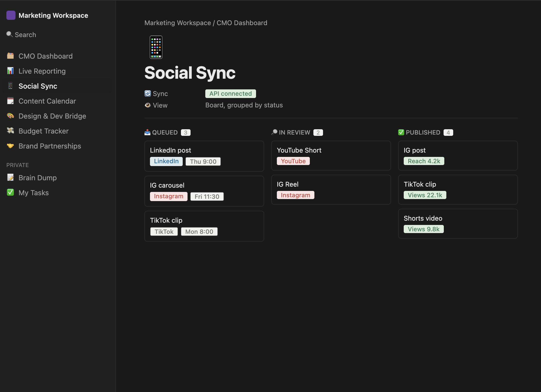The height and width of the screenshot is (392, 541).
Task: Click the Published green check icon
Action: [x=401, y=132]
